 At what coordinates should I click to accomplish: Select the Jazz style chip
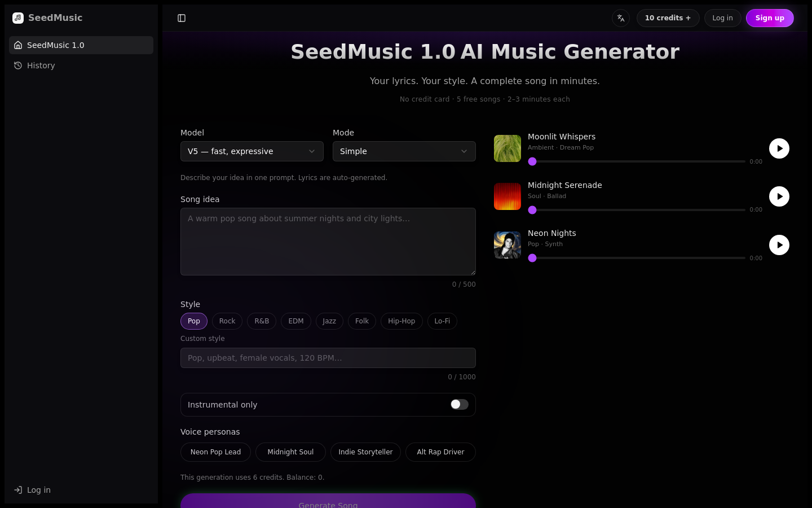pos(329,321)
